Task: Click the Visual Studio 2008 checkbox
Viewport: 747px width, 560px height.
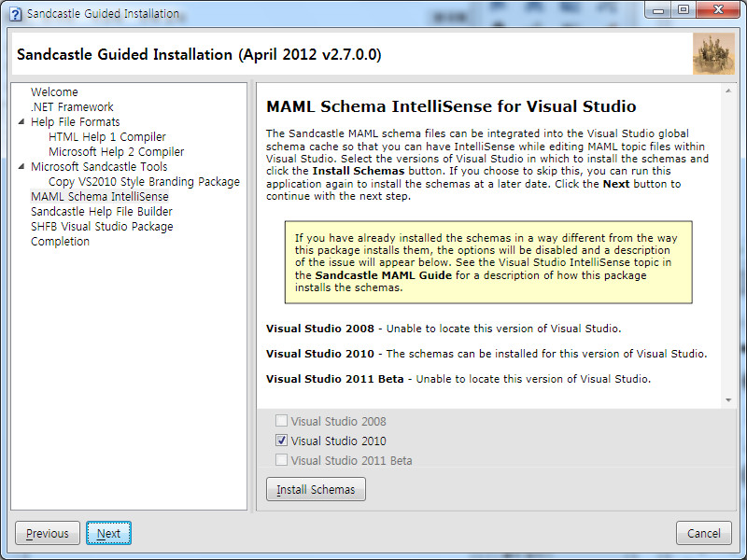Action: (x=282, y=421)
